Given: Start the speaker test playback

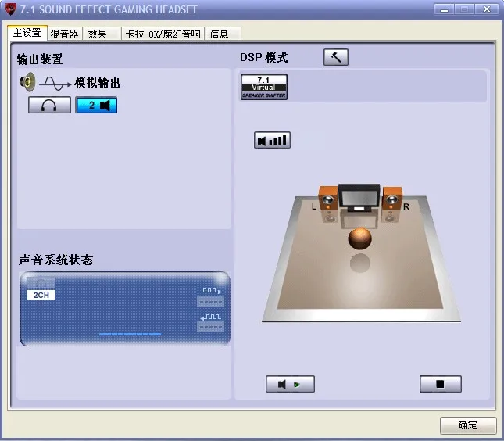Looking at the screenshot, I should 290,384.
